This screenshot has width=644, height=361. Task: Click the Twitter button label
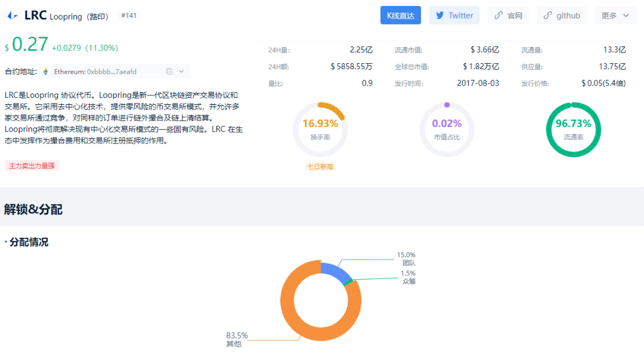(460, 15)
